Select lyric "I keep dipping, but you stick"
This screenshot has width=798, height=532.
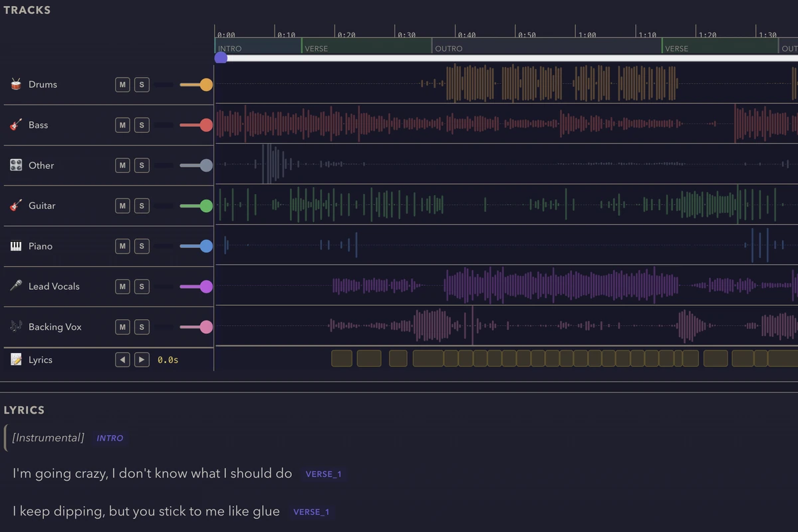pyautogui.click(x=146, y=511)
